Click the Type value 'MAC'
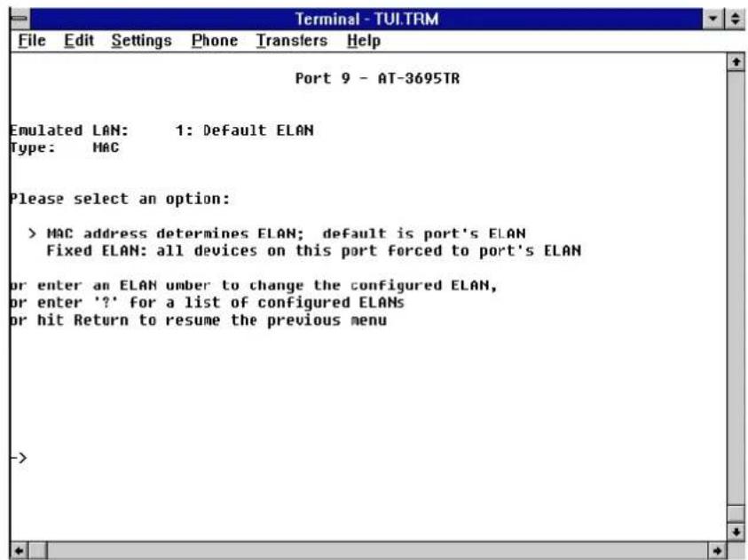 tap(106, 147)
